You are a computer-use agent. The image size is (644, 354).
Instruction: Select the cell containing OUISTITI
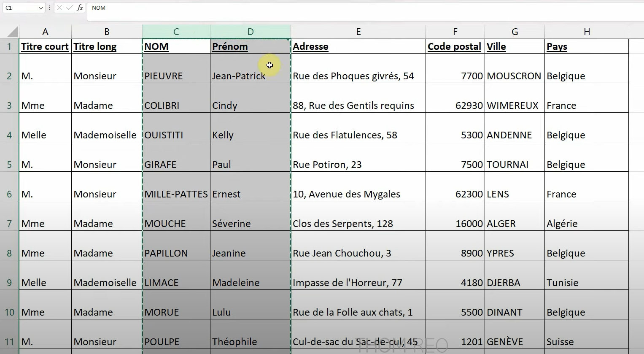coord(176,127)
